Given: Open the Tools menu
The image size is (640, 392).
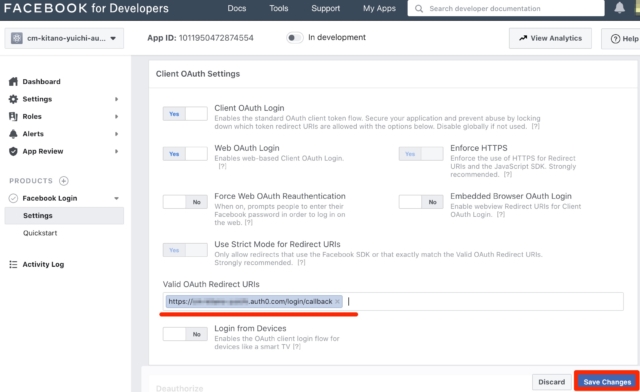Looking at the screenshot, I should pyautogui.click(x=279, y=8).
